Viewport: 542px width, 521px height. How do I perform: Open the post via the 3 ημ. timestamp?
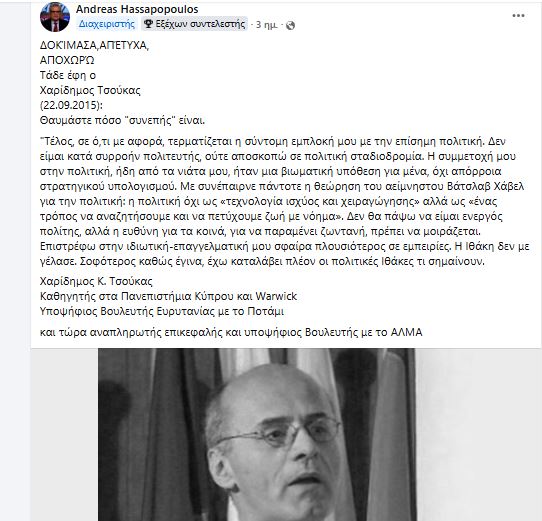[267, 25]
